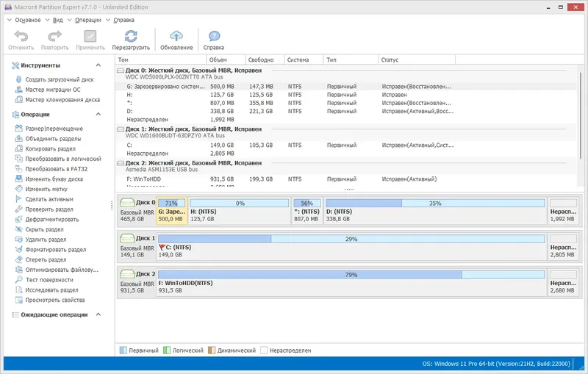Screen dimensions: 588x374
Task: Click Удалить раздел in sidebar
Action: [46, 240]
